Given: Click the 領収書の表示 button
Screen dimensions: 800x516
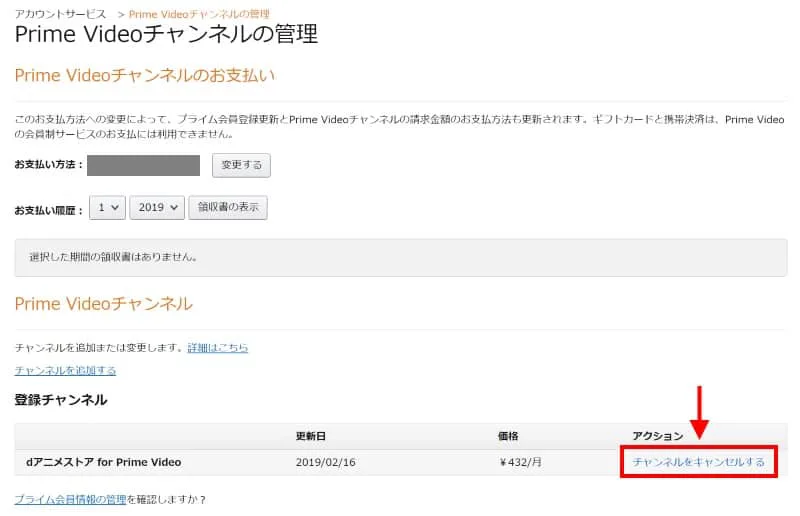Looking at the screenshot, I should pos(228,207).
